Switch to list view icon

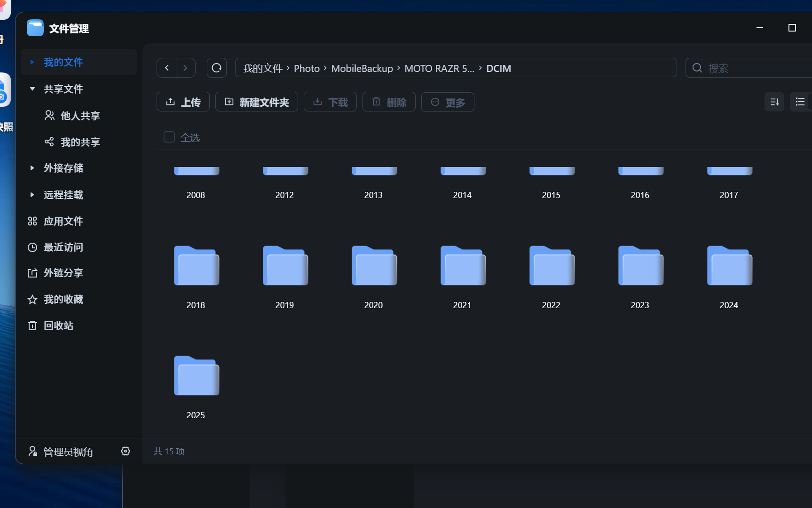tap(800, 102)
